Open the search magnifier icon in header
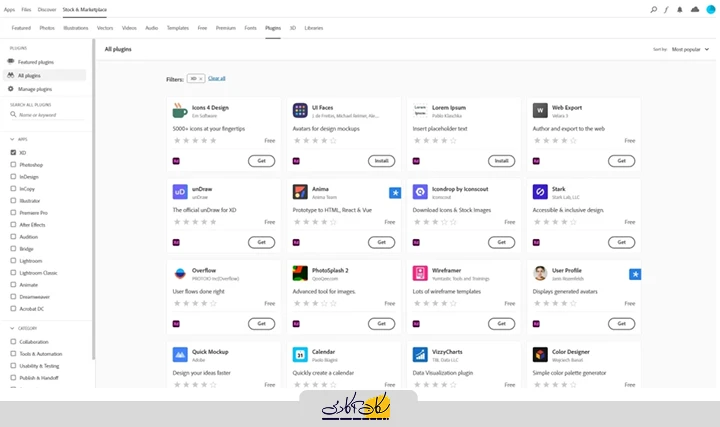The width and height of the screenshot is (720, 427). click(x=654, y=9)
